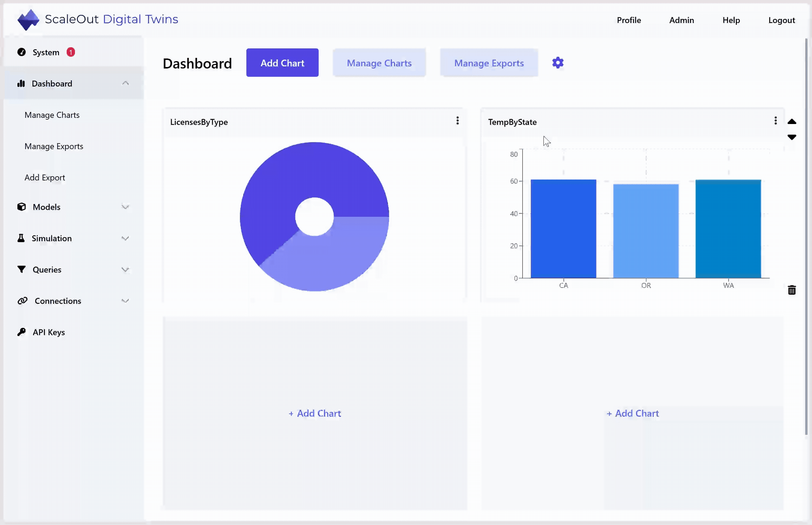The width and height of the screenshot is (812, 525).
Task: Click the blue Add Chart button
Action: tap(282, 63)
